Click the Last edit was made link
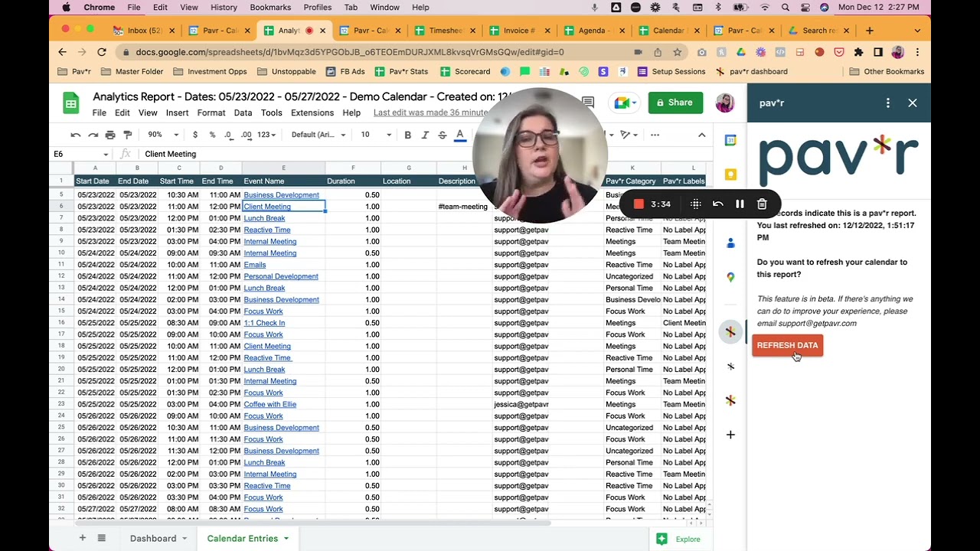 (x=430, y=112)
